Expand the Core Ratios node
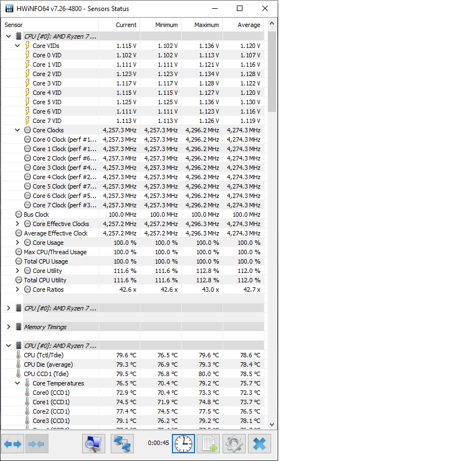 [x=17, y=290]
